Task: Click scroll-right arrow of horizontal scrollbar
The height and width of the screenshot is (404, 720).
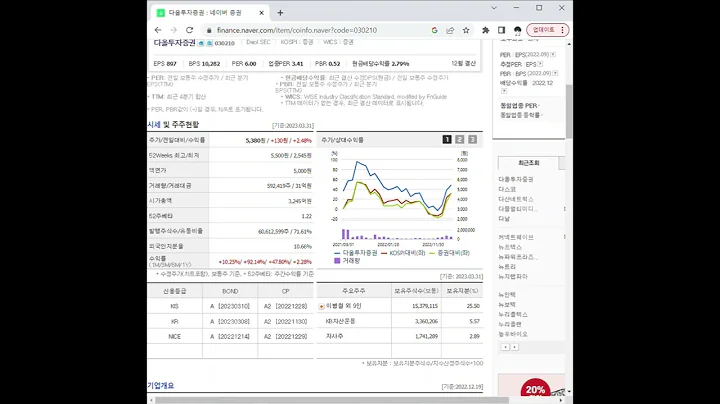Action: click(x=561, y=400)
